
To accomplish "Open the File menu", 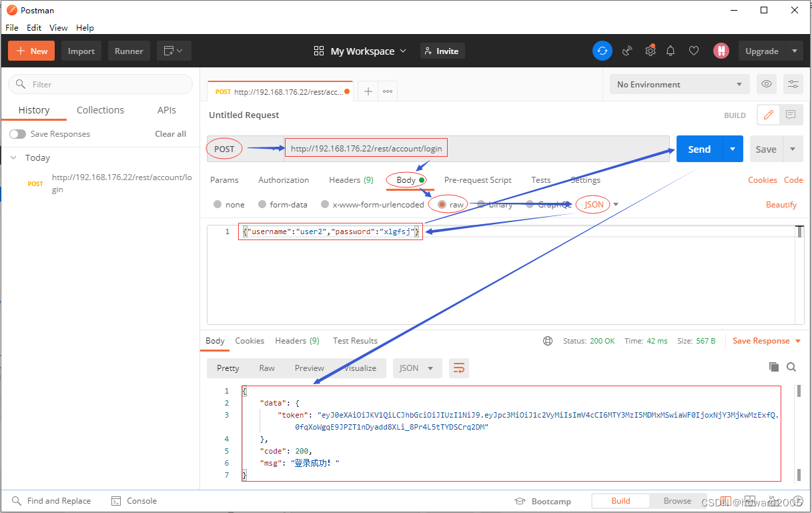I will pyautogui.click(x=12, y=28).
